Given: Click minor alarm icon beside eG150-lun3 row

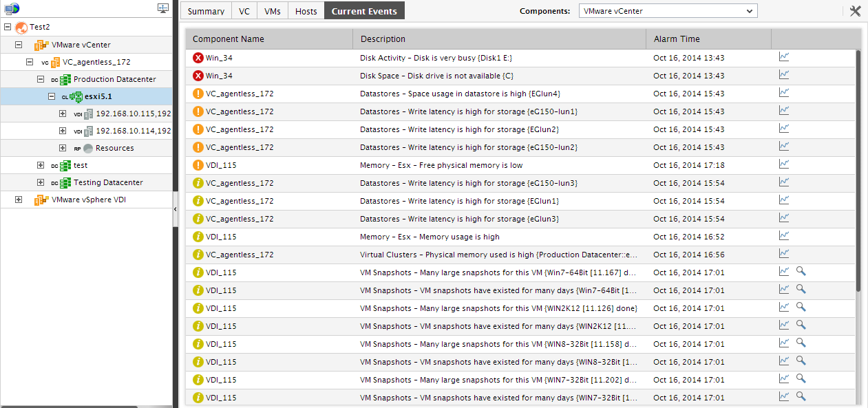Looking at the screenshot, I should pyautogui.click(x=198, y=183).
